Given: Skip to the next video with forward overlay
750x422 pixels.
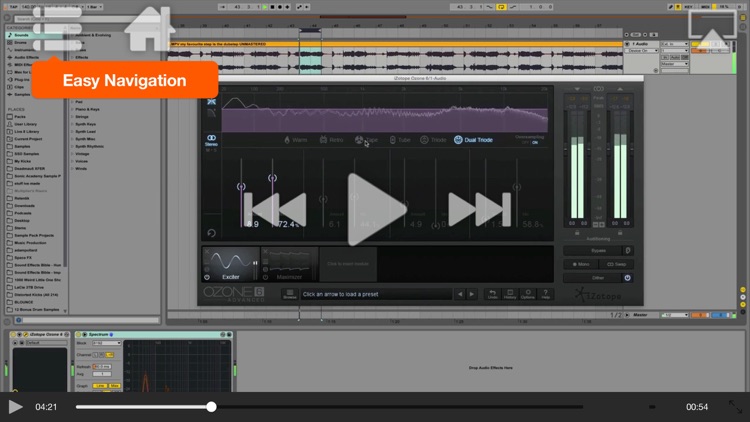Looking at the screenshot, I should pyautogui.click(x=479, y=209).
